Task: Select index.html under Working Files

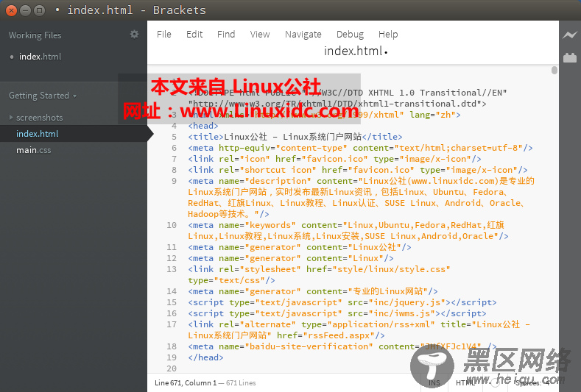Action: click(x=40, y=57)
